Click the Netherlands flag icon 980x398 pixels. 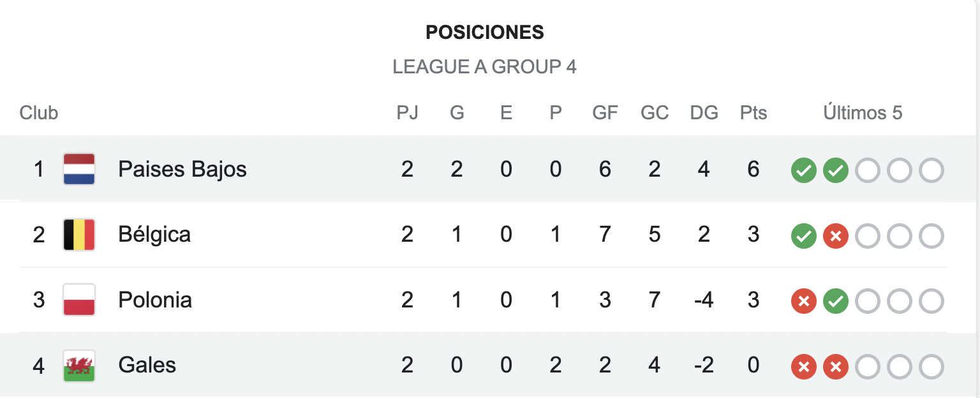pos(79,169)
